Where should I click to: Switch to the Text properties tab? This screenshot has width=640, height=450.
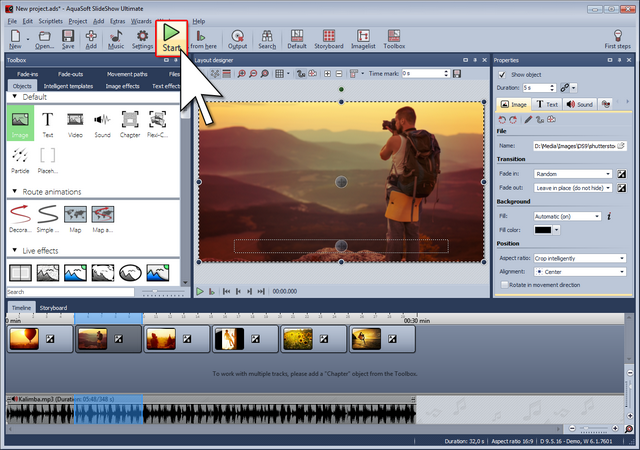547,104
